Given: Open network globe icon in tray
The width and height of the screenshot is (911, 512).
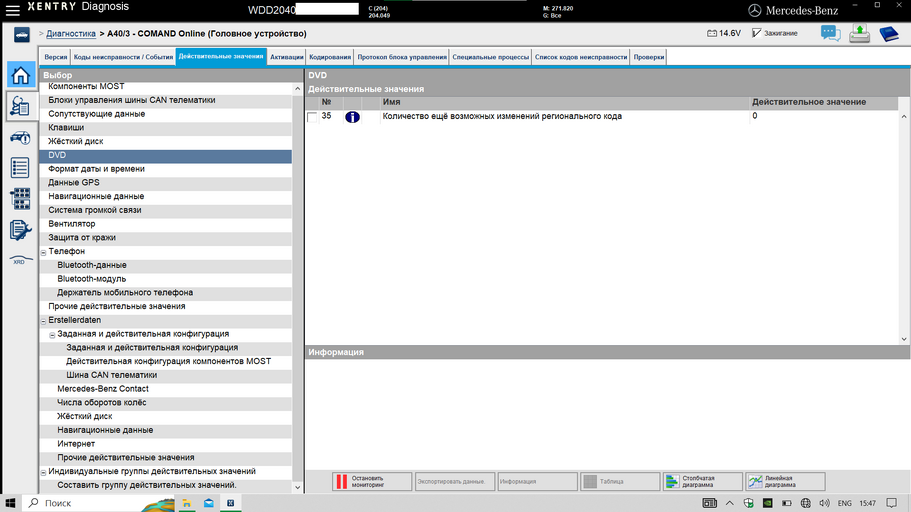Looking at the screenshot, I should (805, 503).
